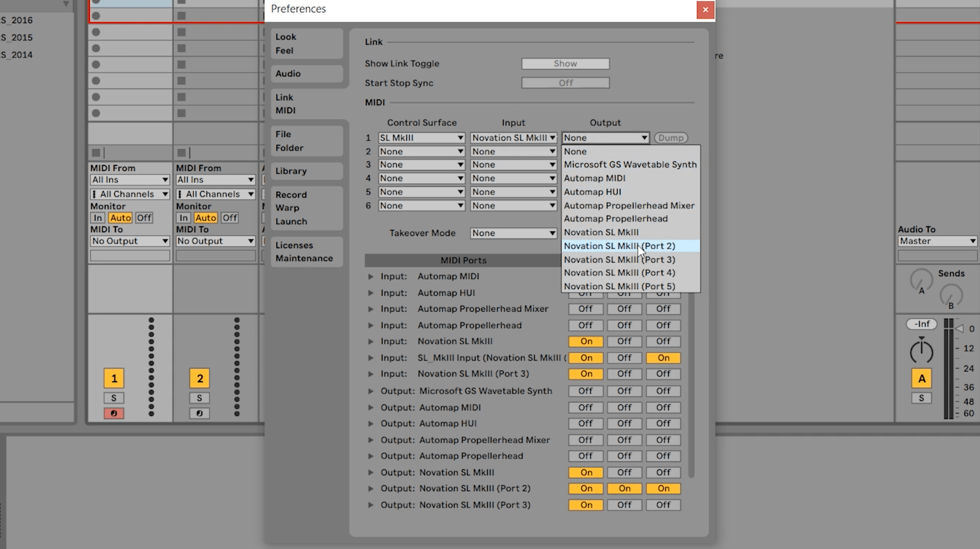This screenshot has width=980, height=549.
Task: Click the Maintenance preferences section icon
Action: (x=303, y=257)
